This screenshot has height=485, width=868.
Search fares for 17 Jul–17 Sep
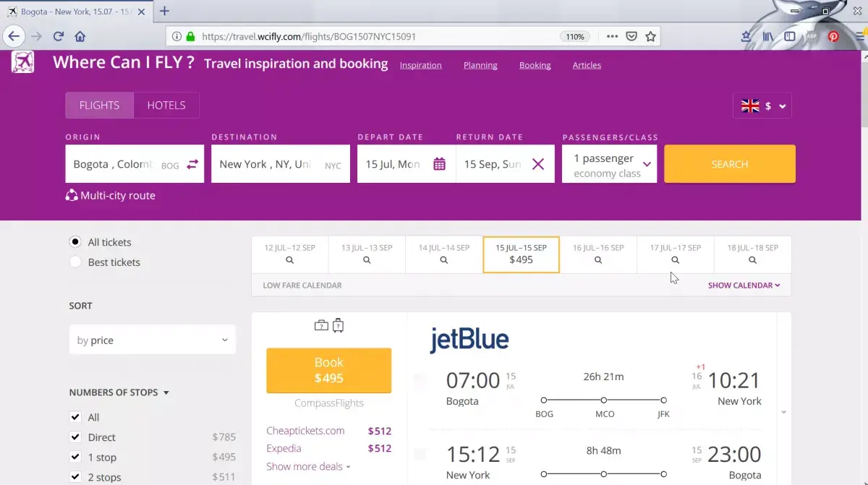click(676, 254)
